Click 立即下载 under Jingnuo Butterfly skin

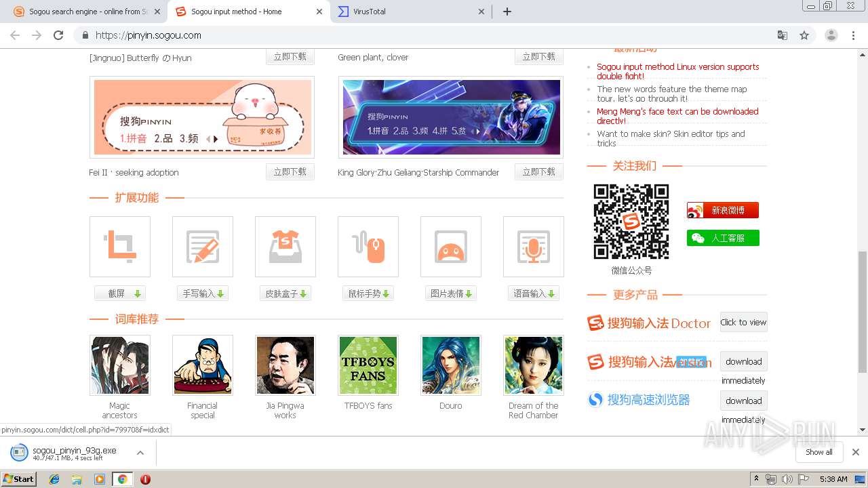pos(290,57)
